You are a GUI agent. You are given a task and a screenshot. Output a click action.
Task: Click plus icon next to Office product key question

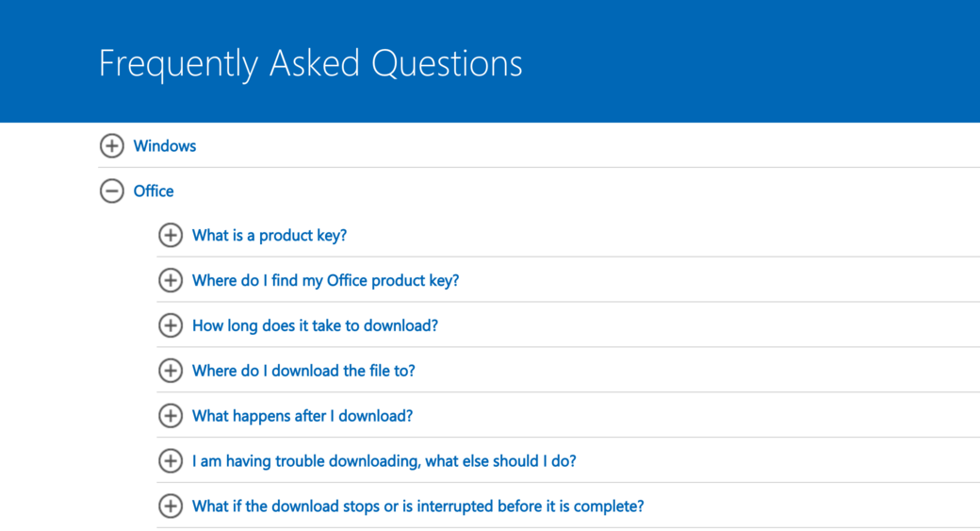pos(171,281)
